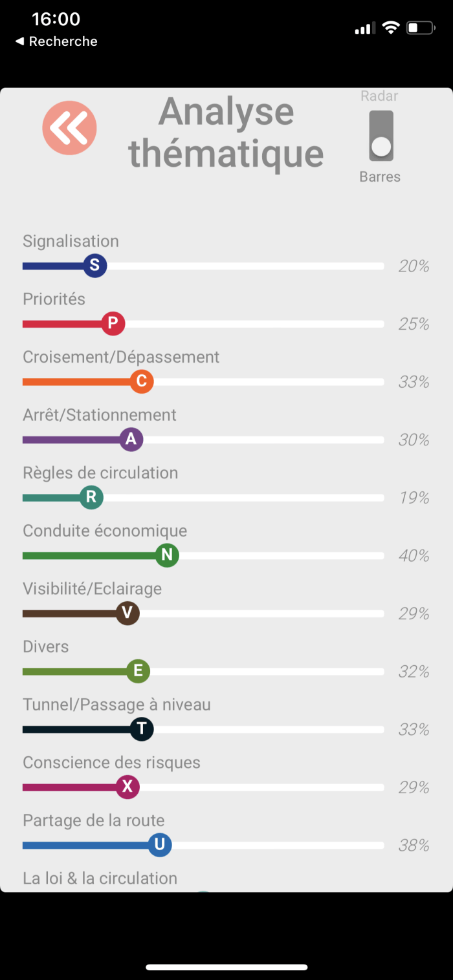The width and height of the screenshot is (453, 980).
Task: Click the blue S Signalisation marker
Action: point(94,265)
